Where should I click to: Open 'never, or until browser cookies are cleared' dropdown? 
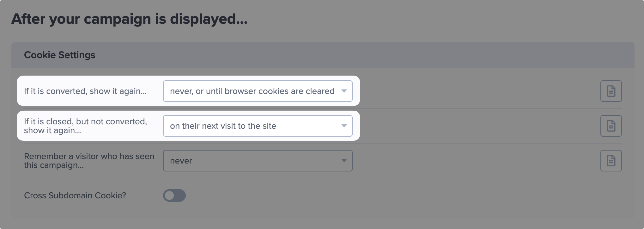[x=258, y=91]
